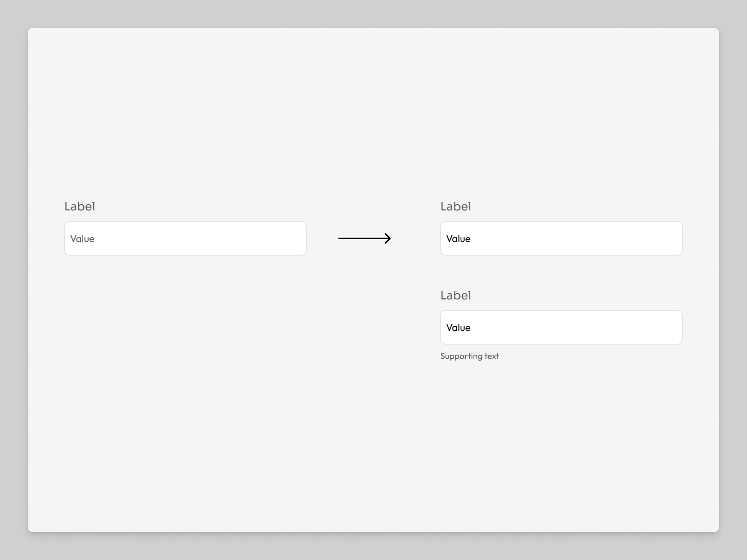This screenshot has width=747, height=560.
Task: Click the Label text above the left field
Action: click(x=80, y=206)
